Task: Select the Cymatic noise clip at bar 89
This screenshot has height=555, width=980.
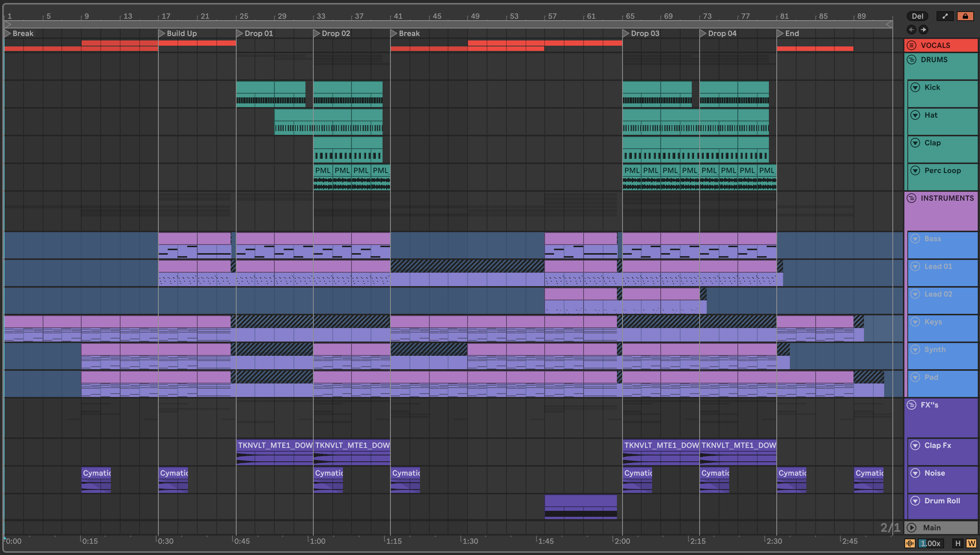Action: coord(869,480)
